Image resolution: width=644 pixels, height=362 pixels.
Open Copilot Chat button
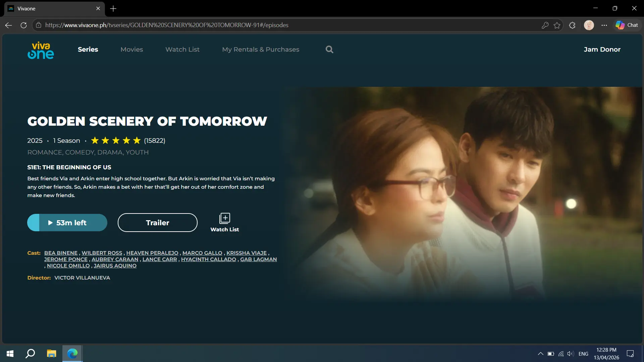tap(627, 25)
